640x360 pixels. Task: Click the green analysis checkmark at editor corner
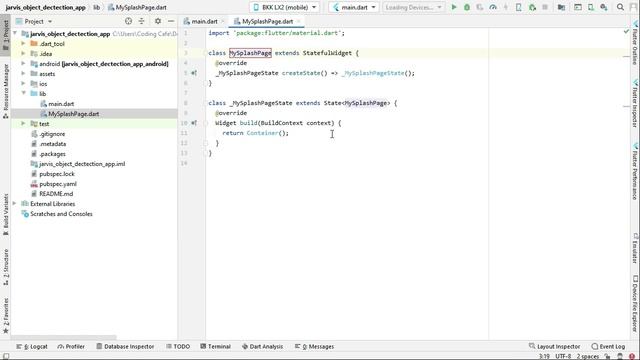[627, 31]
